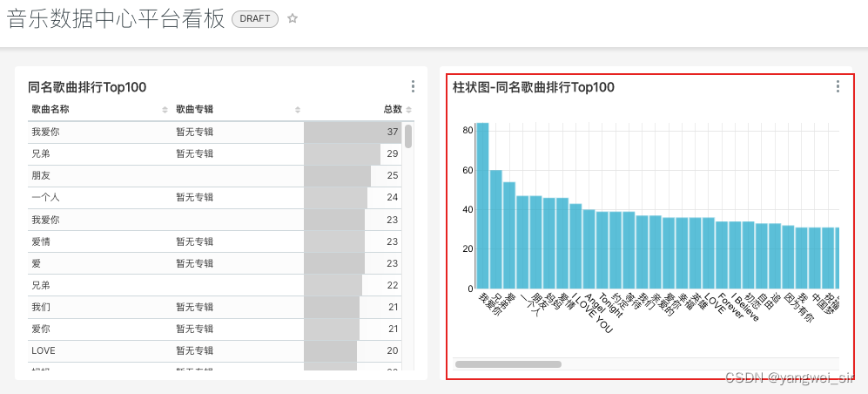Click the total value 20

coord(393,350)
